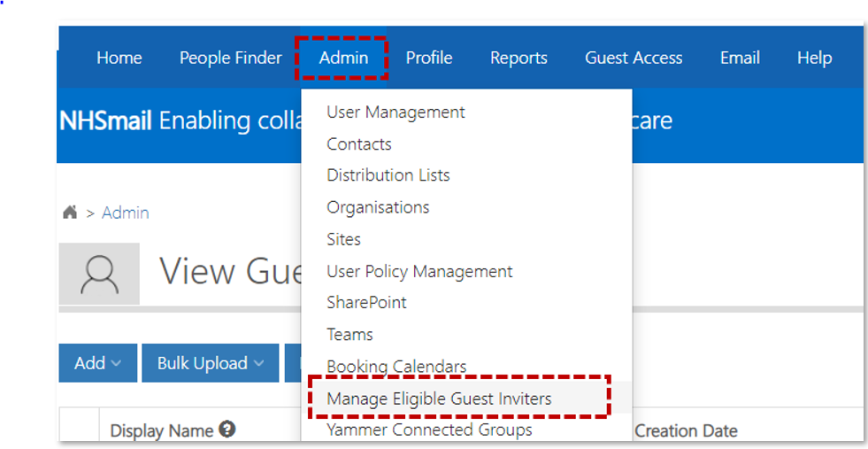Click the home icon in breadcrumb
The image size is (868, 449).
click(x=70, y=213)
